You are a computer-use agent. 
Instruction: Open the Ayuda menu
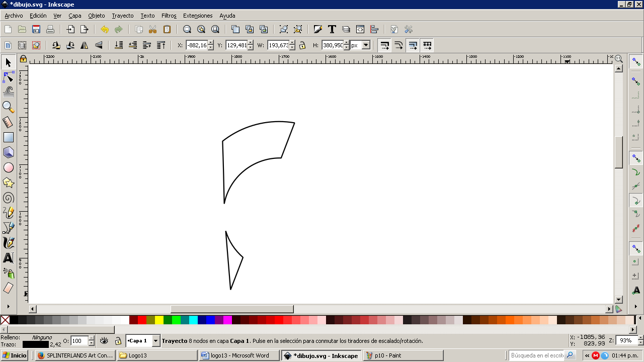(227, 16)
